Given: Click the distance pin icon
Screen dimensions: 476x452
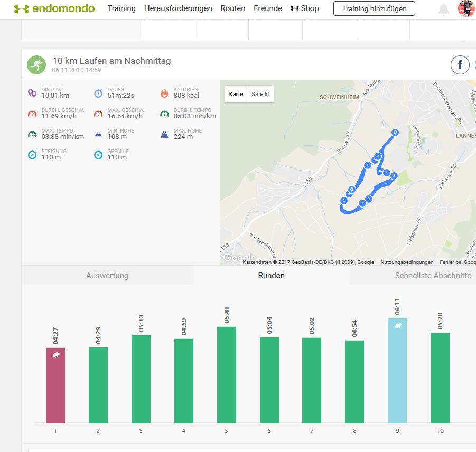Looking at the screenshot, I should tap(32, 93).
